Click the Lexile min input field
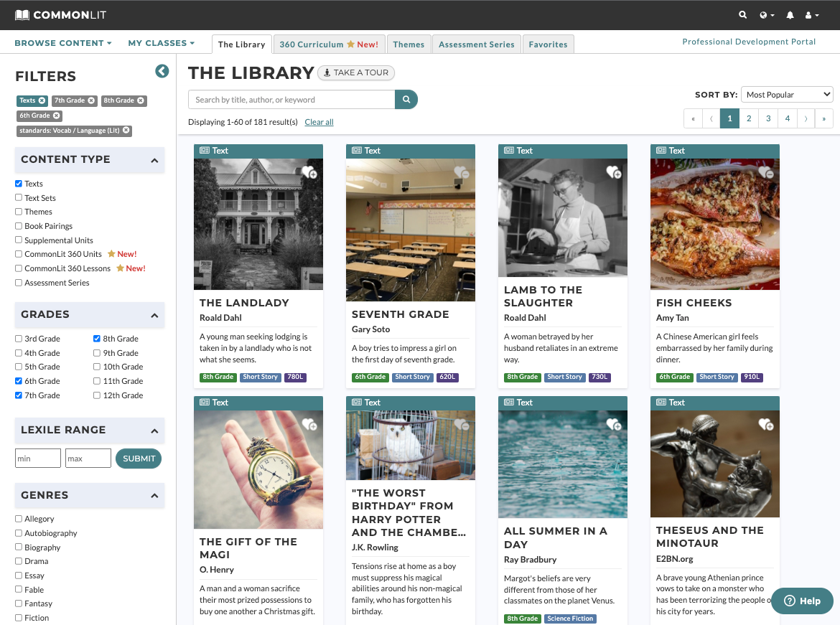The image size is (840, 625). pos(38,459)
